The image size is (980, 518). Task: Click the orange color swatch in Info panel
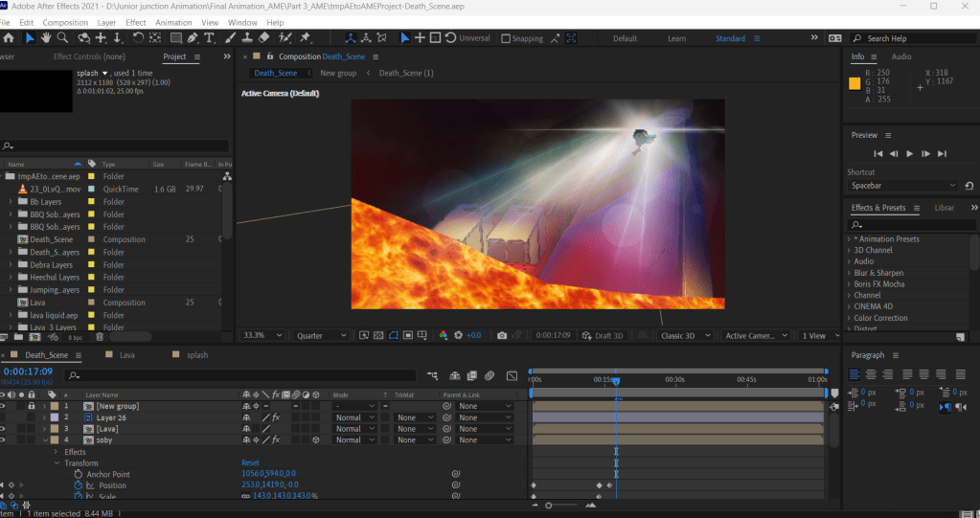click(x=855, y=83)
